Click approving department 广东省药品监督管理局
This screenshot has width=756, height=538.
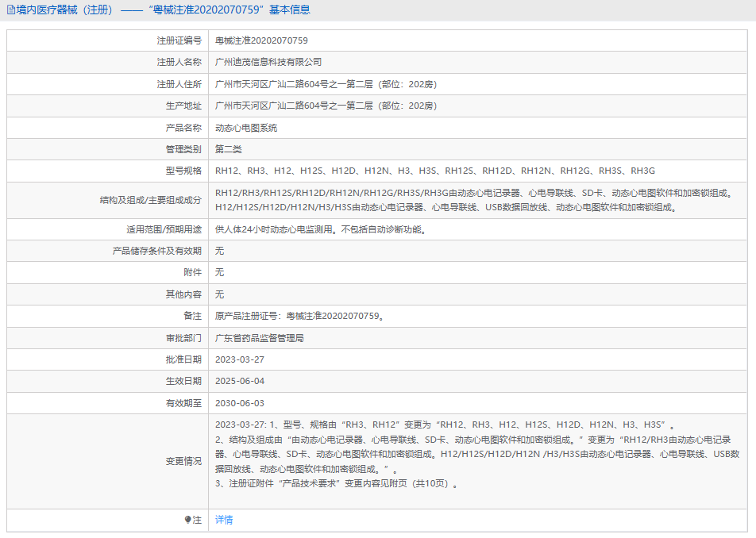click(x=260, y=338)
